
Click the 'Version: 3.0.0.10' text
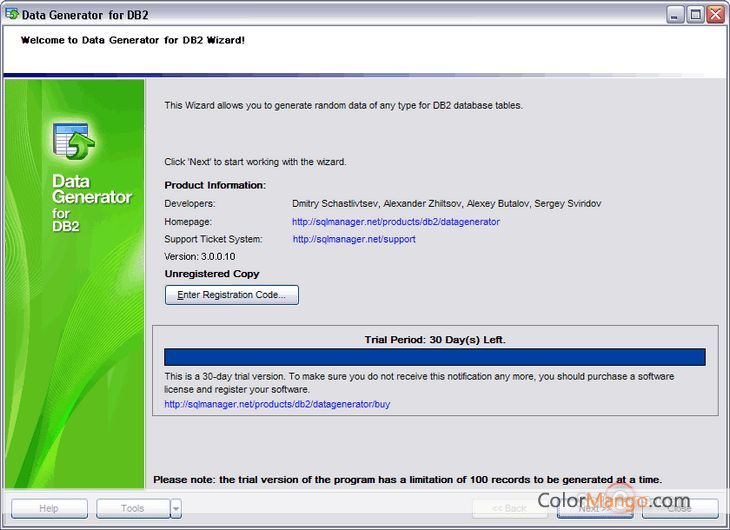200,256
